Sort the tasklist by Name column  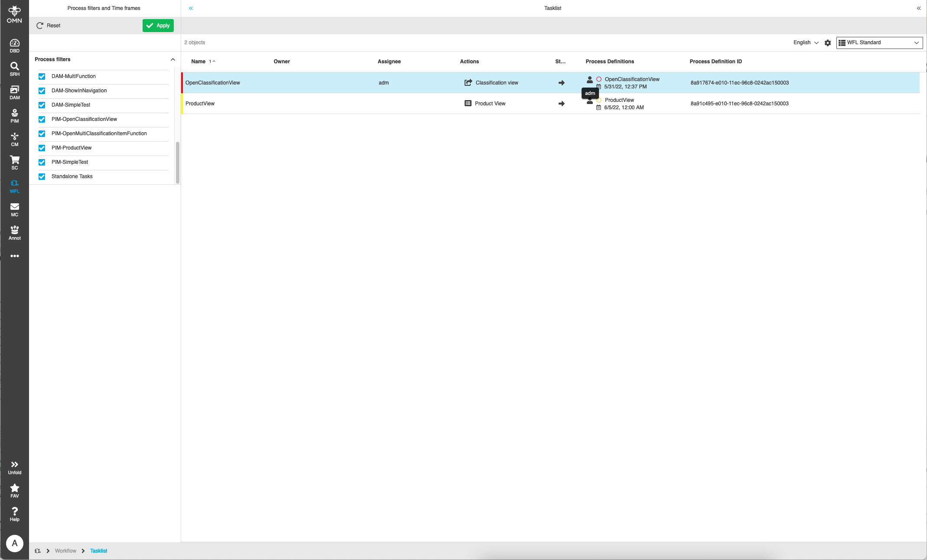[x=198, y=62]
